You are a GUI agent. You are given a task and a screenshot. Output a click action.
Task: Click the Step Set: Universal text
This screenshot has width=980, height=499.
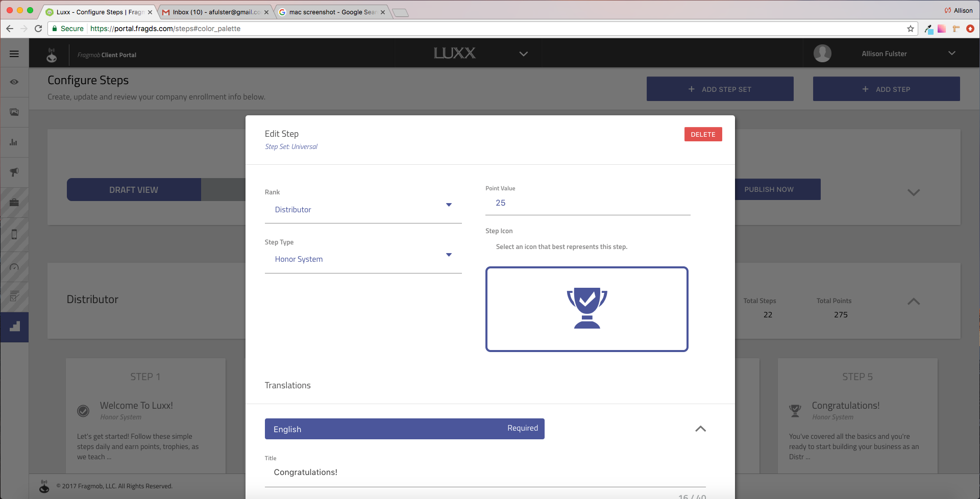coord(291,146)
